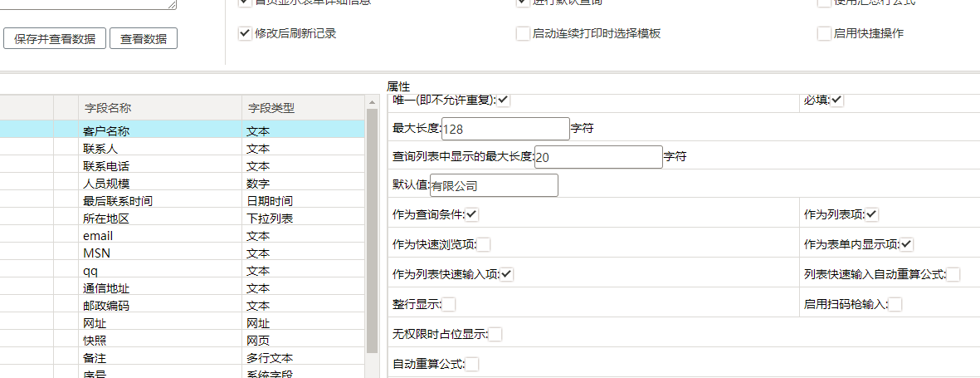The image size is (980, 378).
Task: Click the 默认值 input field
Action: click(x=494, y=185)
